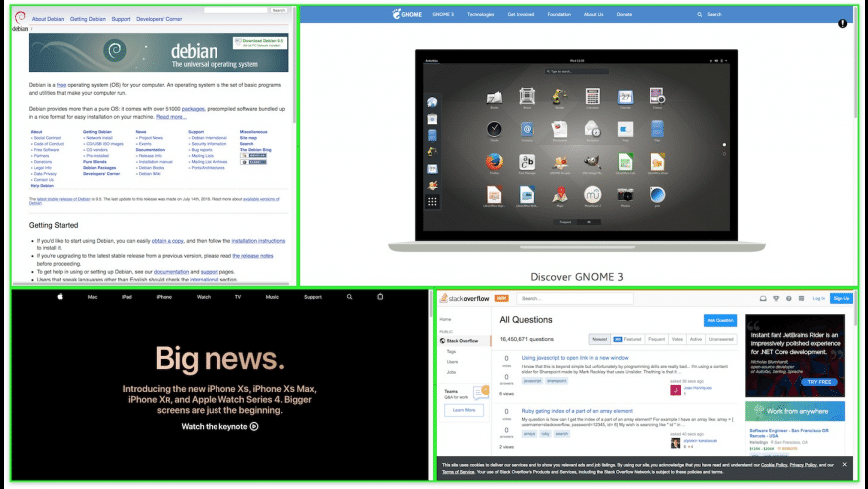Open the Debian Read more link
The height and width of the screenshot is (489, 868).
pyautogui.click(x=171, y=117)
